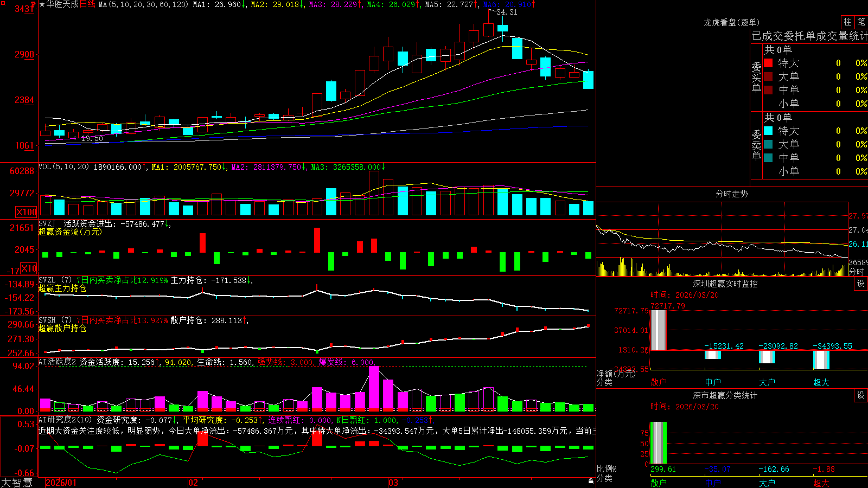Click the cyan 特大 swatch under 委卖单
Image resolution: width=868 pixels, height=488 pixels.
(768, 131)
